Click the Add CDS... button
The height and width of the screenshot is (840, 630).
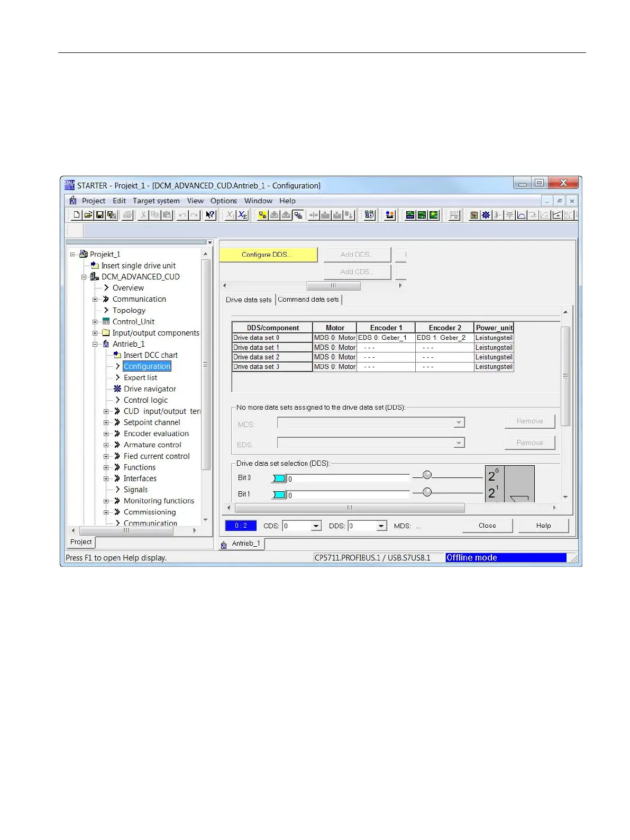pyautogui.click(x=357, y=272)
